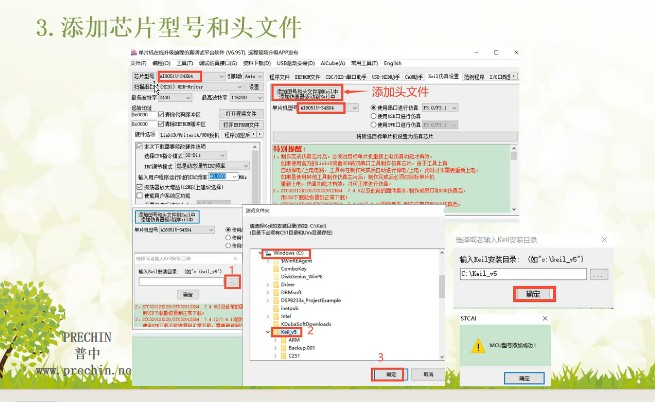
Task: Select the 使用USB口进行仿真 radio button
Action: click(x=373, y=116)
